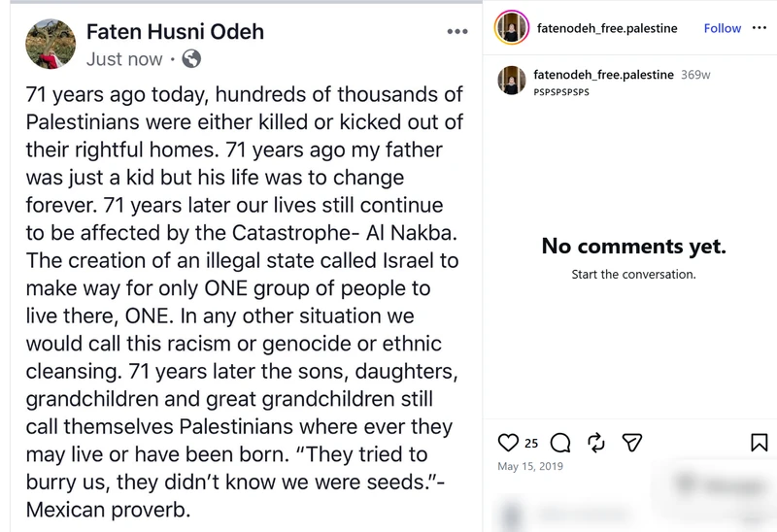Share post with paper plane icon

click(632, 443)
